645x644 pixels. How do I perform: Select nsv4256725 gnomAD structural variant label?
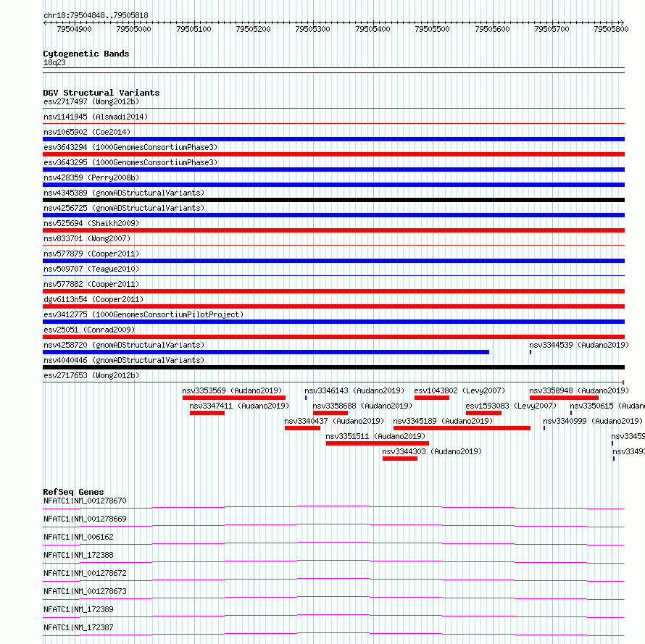(124, 208)
